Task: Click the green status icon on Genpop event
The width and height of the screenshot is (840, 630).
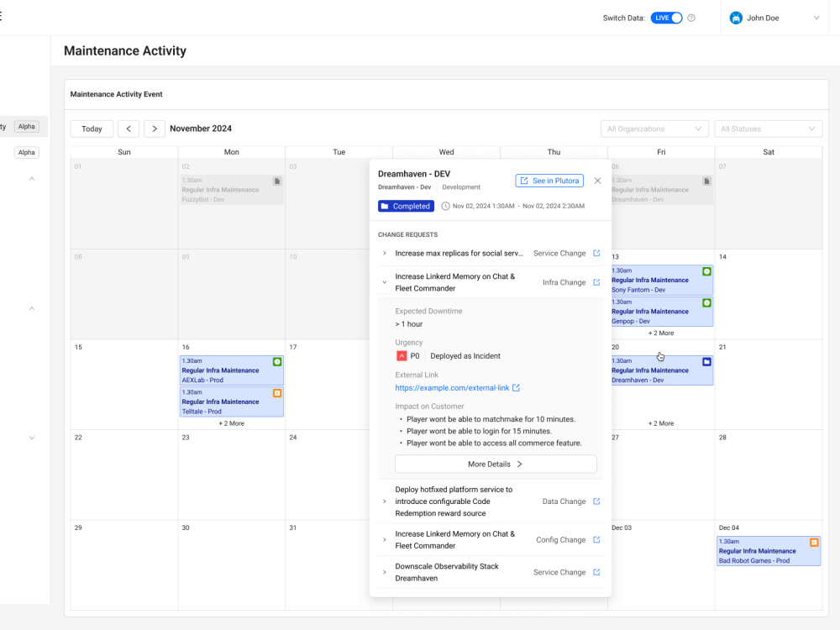Action: coord(706,303)
